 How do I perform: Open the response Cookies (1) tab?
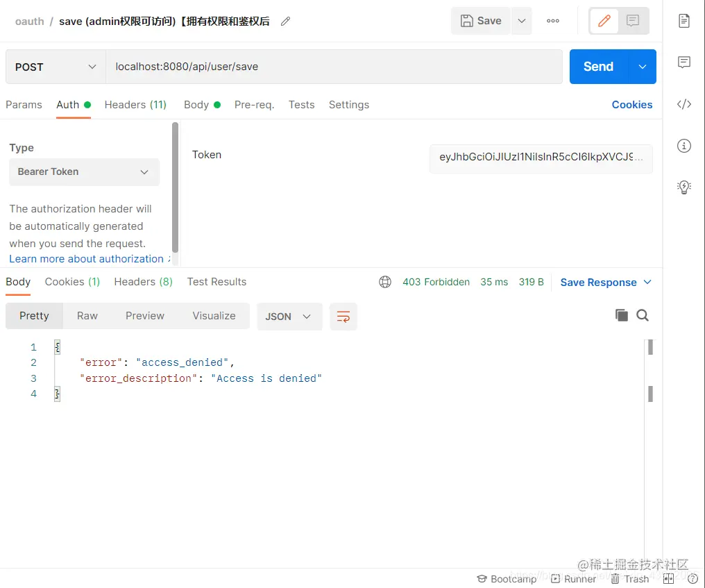(72, 282)
